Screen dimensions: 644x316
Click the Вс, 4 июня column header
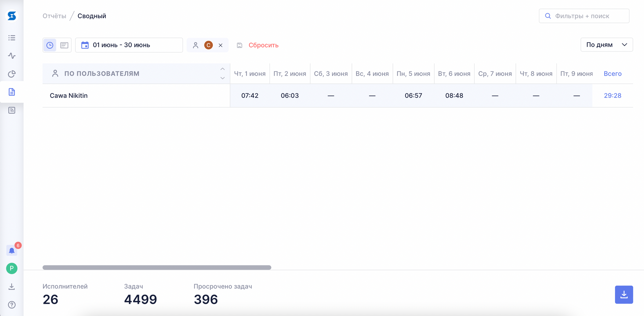tap(372, 74)
